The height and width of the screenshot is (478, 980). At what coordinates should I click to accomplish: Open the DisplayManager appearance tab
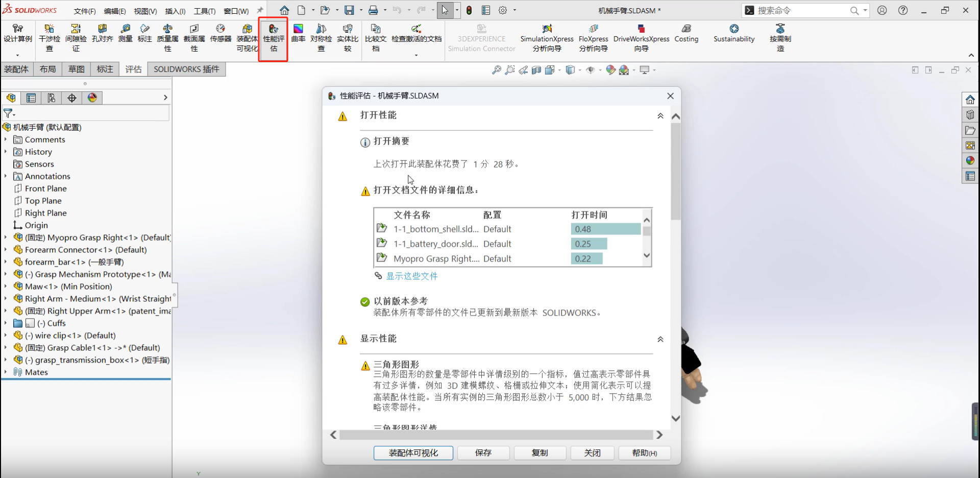click(92, 98)
